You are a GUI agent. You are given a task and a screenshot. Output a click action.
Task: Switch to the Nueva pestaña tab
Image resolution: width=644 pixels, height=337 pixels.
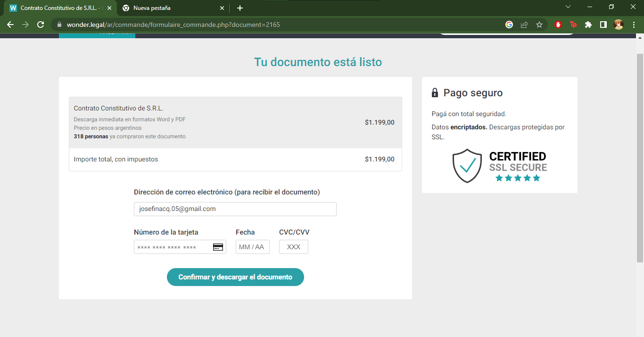click(x=170, y=8)
